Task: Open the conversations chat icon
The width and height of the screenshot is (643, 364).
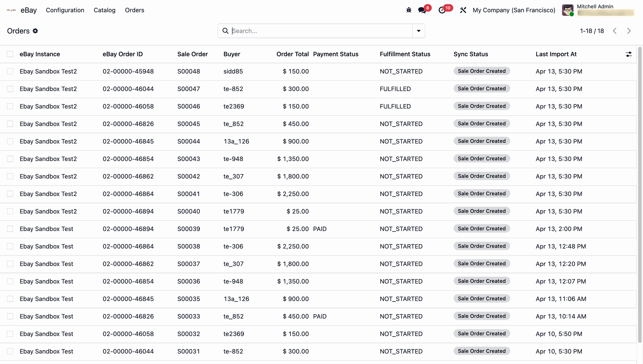Action: point(422,10)
